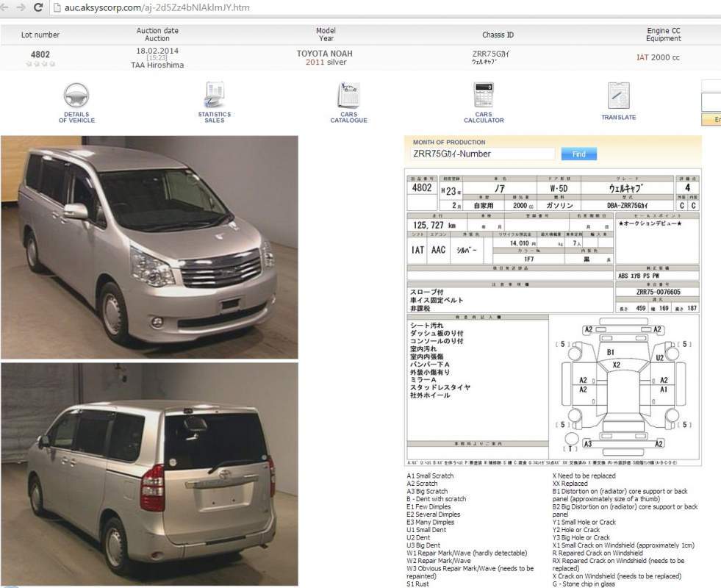Click the browser address bar URL
721x588 pixels.
click(x=157, y=7)
